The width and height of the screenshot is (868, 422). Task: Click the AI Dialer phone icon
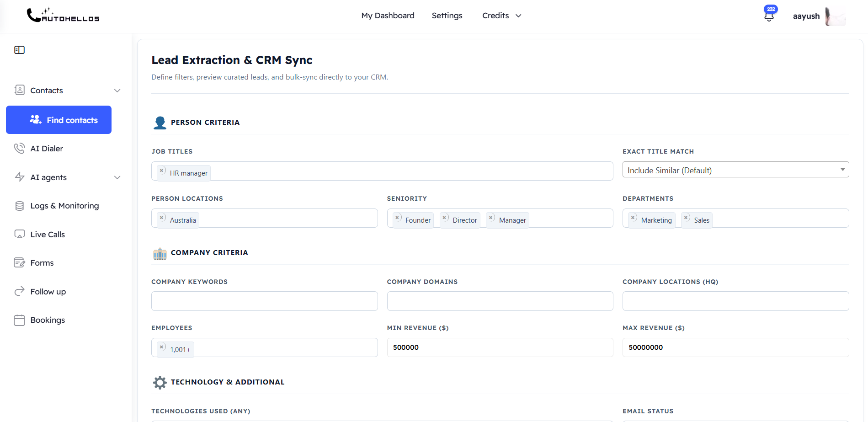[x=19, y=148]
